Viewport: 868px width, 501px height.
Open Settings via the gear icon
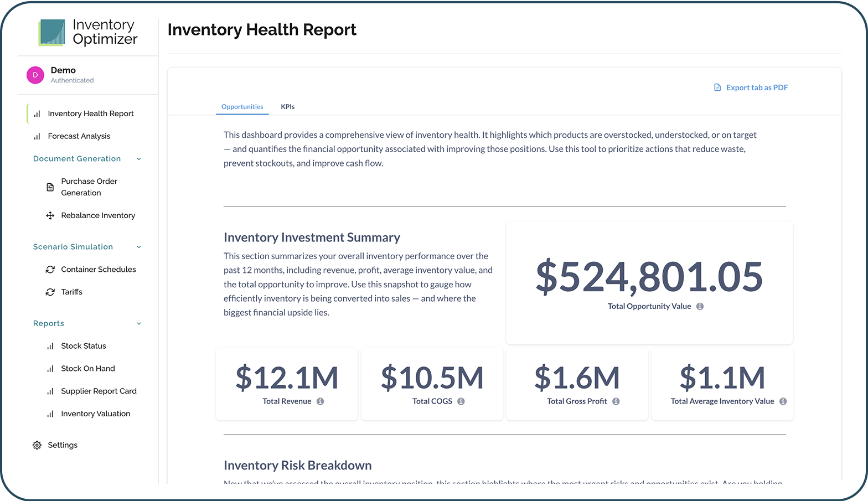(x=37, y=445)
